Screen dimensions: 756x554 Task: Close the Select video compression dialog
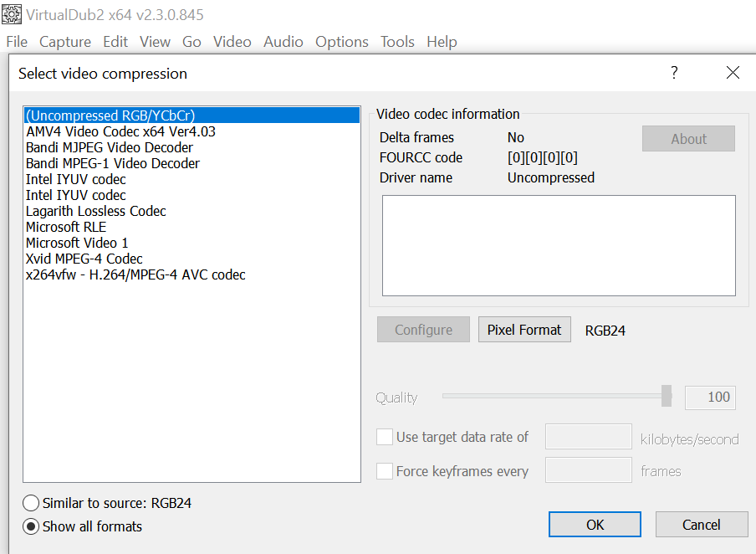coord(733,73)
